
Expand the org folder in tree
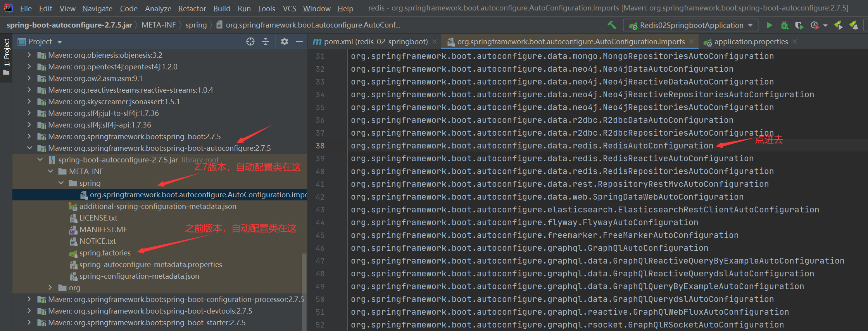50,288
